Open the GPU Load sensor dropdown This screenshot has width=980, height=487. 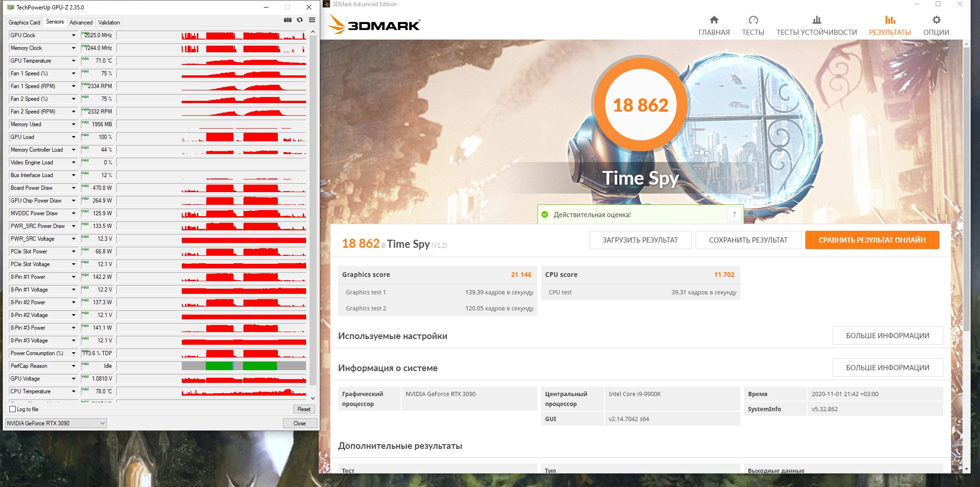tap(73, 137)
